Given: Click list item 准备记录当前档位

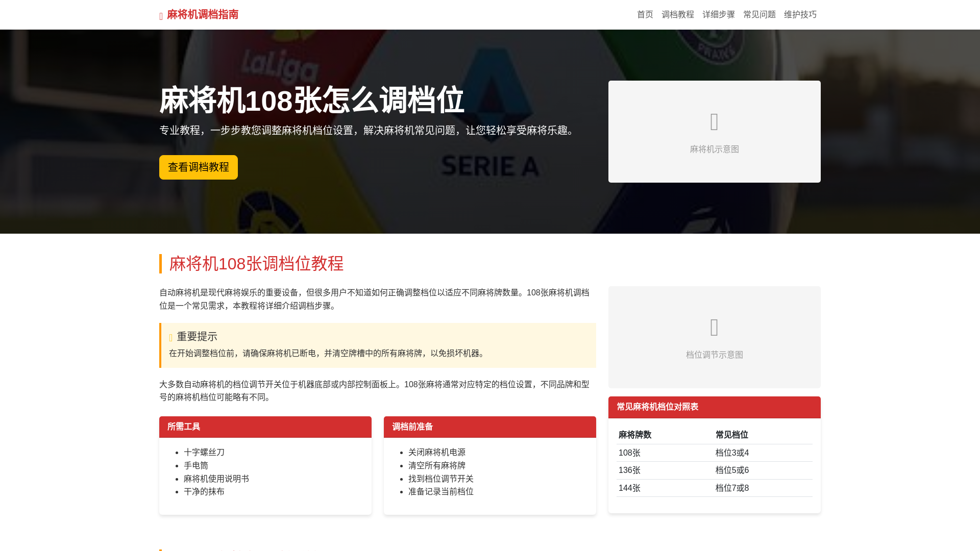Looking at the screenshot, I should click(x=441, y=492).
